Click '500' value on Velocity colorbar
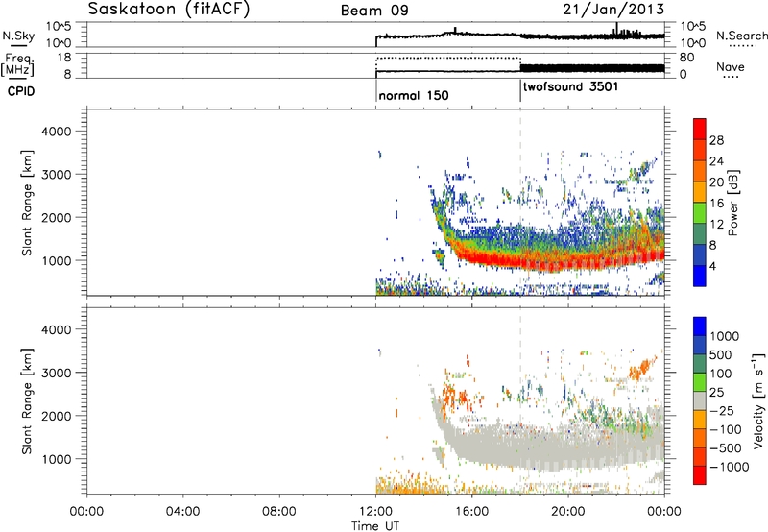 click(x=722, y=355)
